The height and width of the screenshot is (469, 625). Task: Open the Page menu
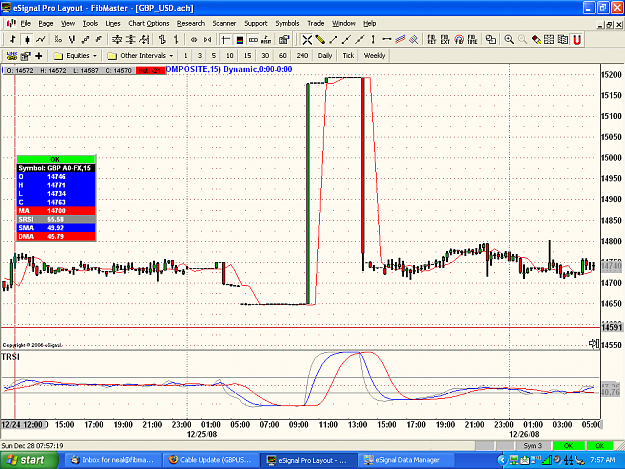[x=46, y=24]
